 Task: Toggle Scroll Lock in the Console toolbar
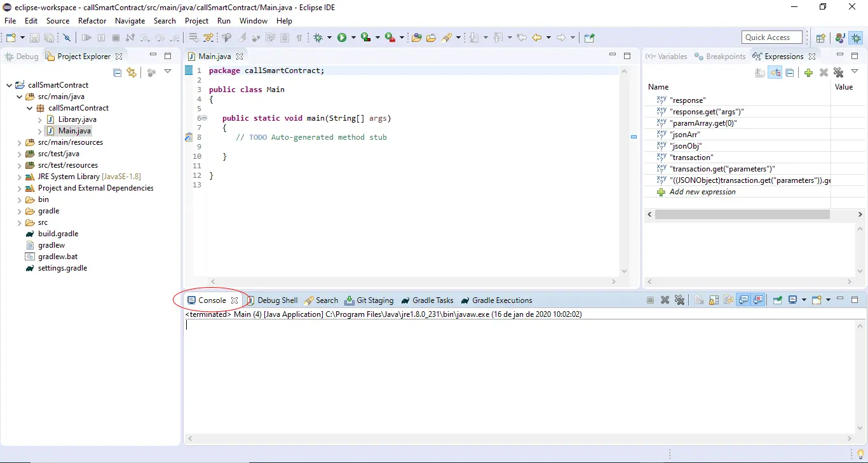(x=714, y=300)
